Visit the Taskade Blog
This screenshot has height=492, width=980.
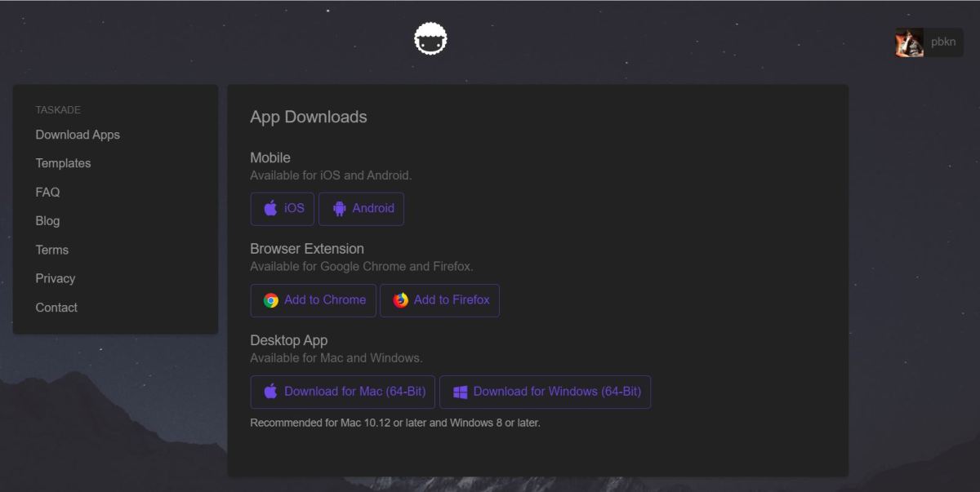coord(47,220)
